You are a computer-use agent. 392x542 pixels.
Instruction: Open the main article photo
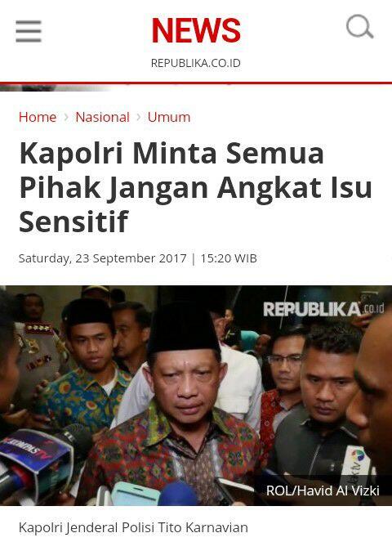[x=196, y=396]
